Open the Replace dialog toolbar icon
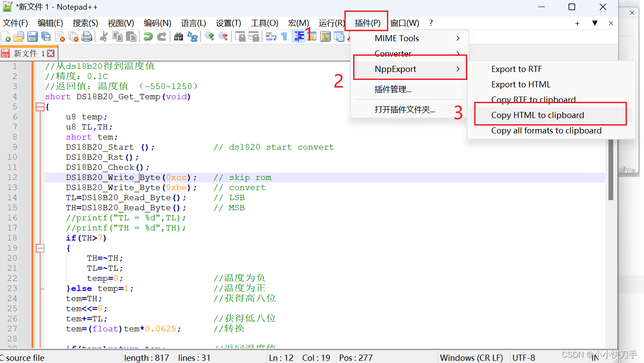Viewport: 644px width, 363px height. click(192, 36)
